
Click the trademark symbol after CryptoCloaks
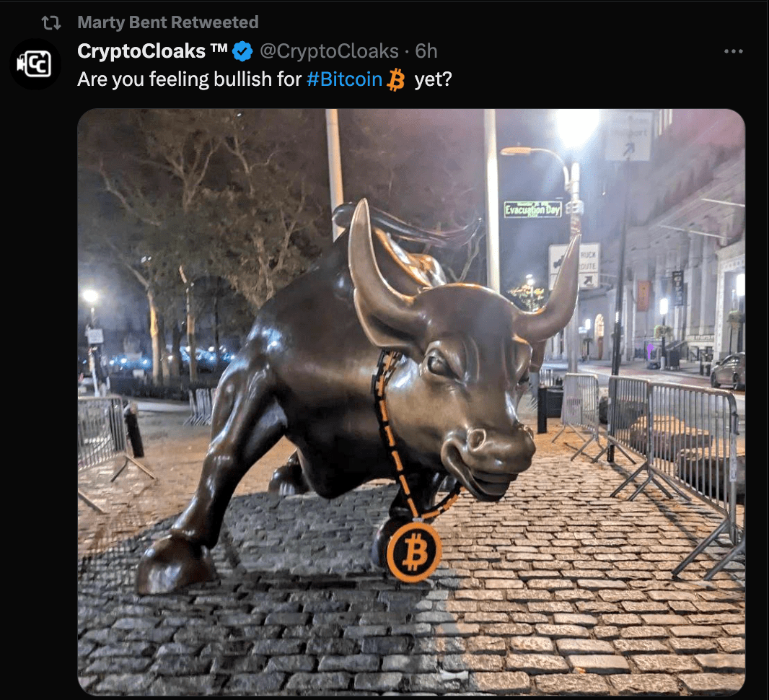(x=219, y=48)
